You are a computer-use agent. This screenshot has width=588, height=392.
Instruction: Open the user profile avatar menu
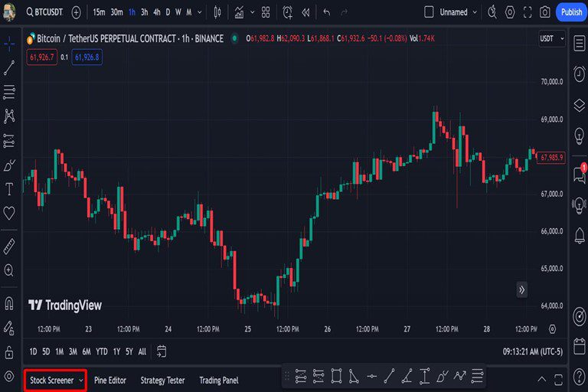pos(9,11)
